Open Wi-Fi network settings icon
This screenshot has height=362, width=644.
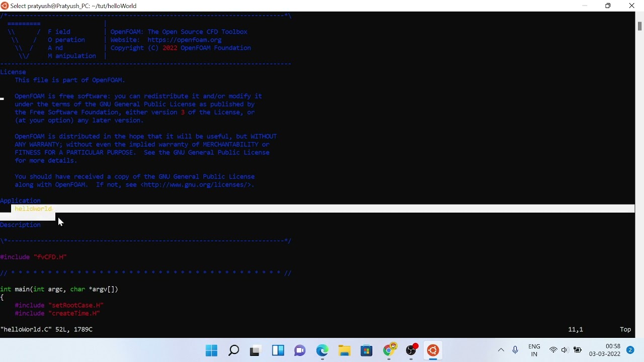click(553, 350)
